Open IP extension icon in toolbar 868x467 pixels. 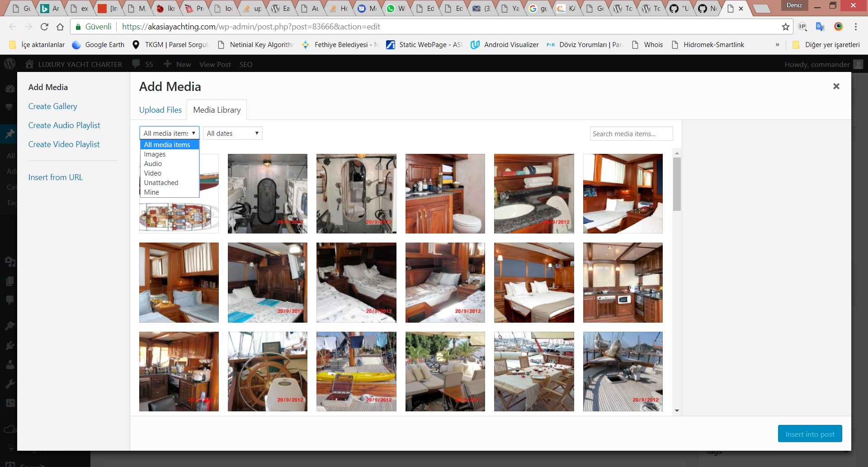tap(803, 27)
